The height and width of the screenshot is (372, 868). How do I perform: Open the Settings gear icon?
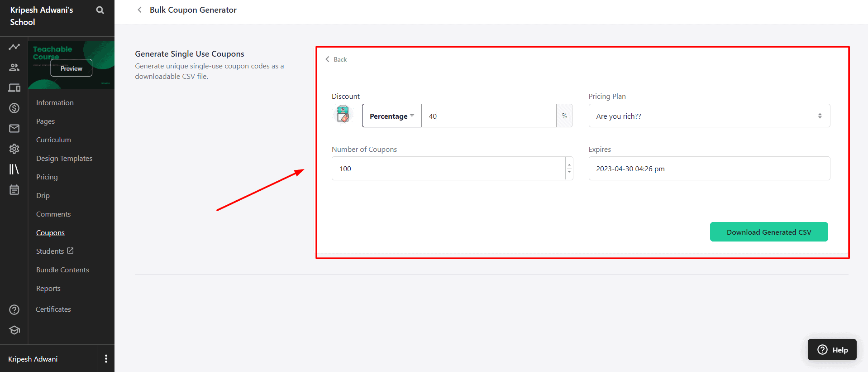[x=14, y=149]
